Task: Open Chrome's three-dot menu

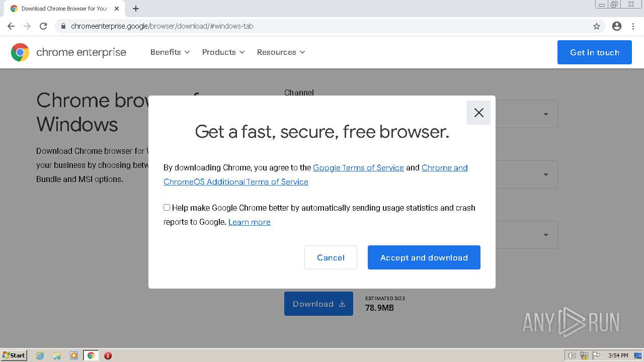Action: coord(633,26)
